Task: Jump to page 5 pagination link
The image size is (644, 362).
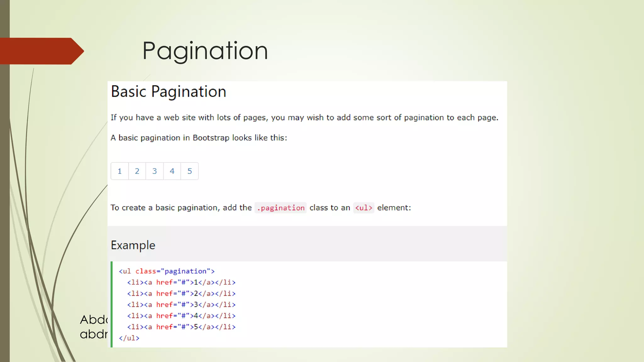Action: 190,171
